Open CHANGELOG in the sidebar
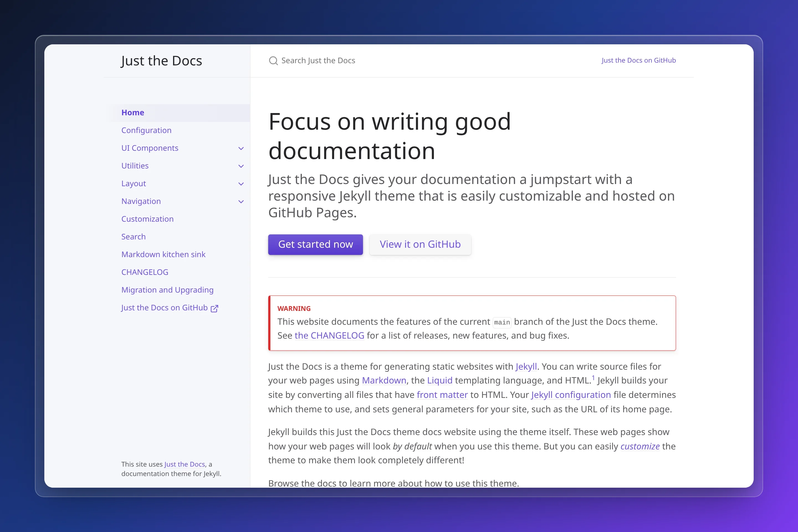Image resolution: width=798 pixels, height=532 pixels. [x=145, y=272]
